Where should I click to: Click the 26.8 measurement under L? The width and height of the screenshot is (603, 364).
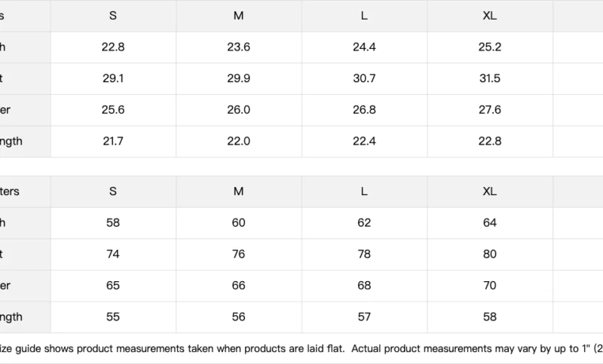[364, 110]
